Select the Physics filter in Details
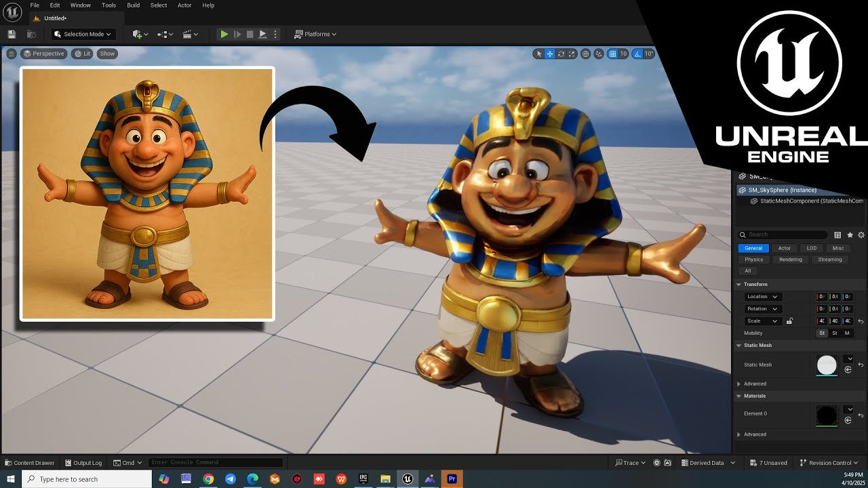868x488 pixels. [754, 260]
